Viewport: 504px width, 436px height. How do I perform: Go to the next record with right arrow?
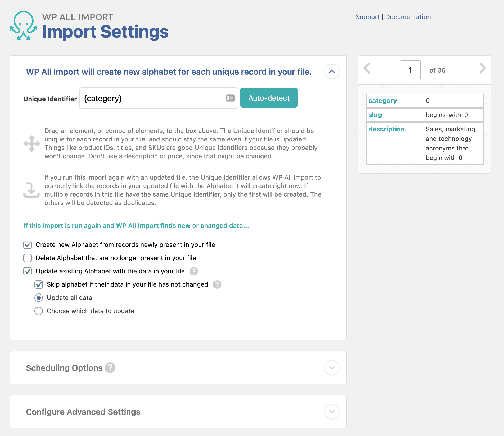pyautogui.click(x=482, y=68)
